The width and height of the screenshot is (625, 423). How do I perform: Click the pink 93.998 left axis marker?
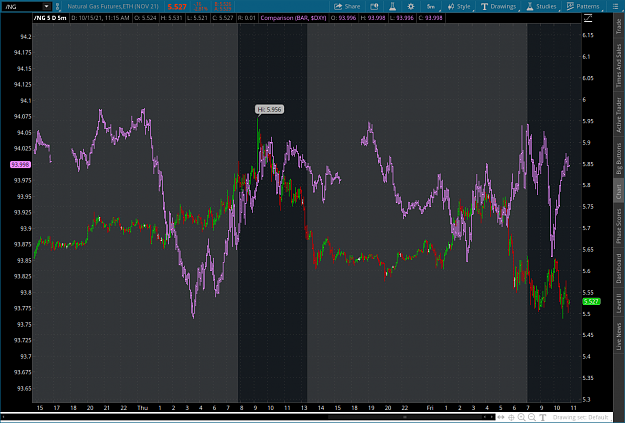tap(20, 164)
